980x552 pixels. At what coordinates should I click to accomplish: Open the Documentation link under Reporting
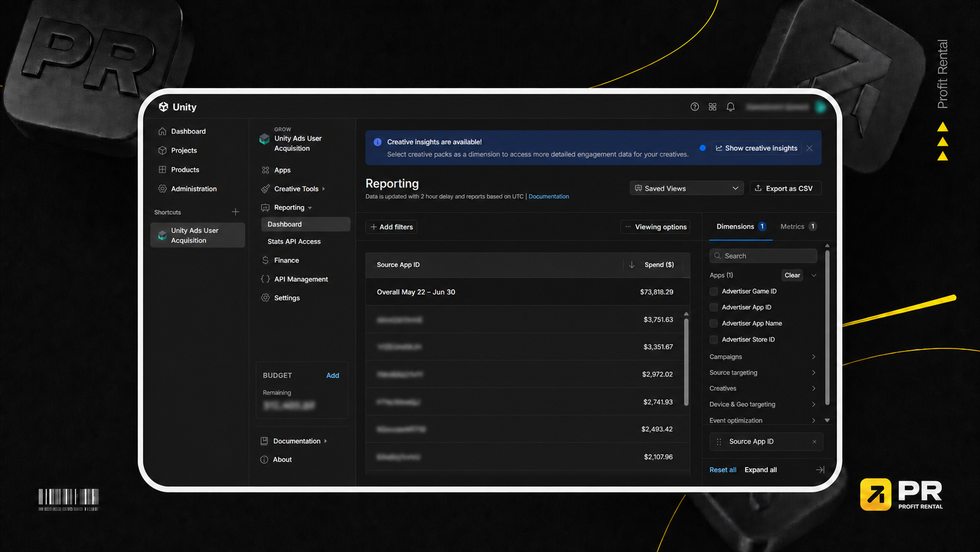tap(549, 197)
